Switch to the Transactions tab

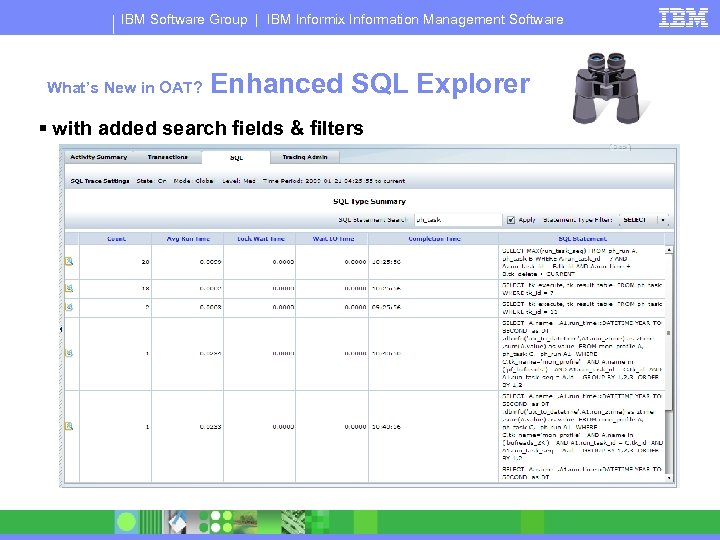click(x=167, y=157)
